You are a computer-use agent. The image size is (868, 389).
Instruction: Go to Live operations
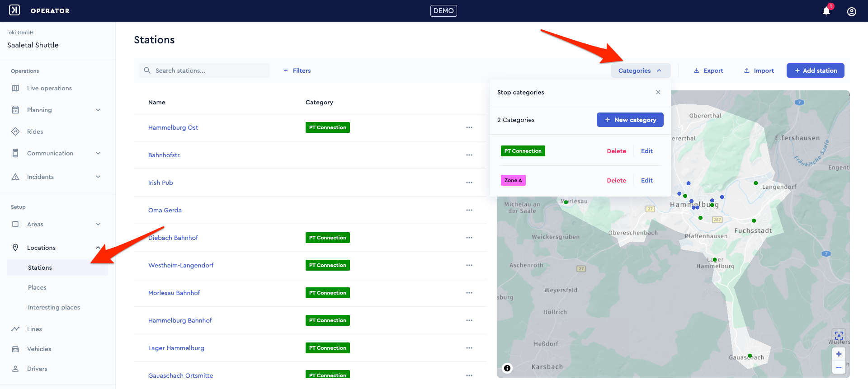pos(49,88)
